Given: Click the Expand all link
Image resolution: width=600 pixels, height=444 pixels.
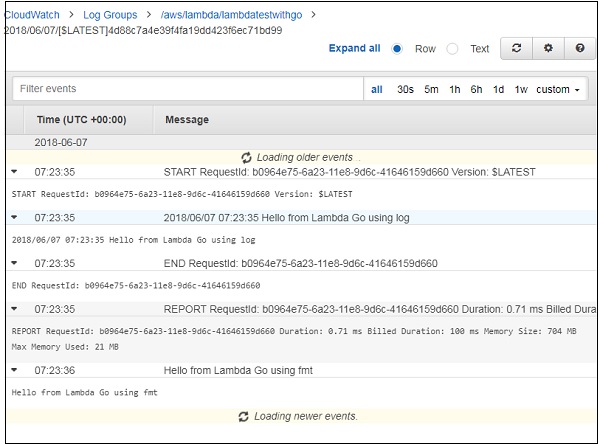Looking at the screenshot, I should point(354,48).
